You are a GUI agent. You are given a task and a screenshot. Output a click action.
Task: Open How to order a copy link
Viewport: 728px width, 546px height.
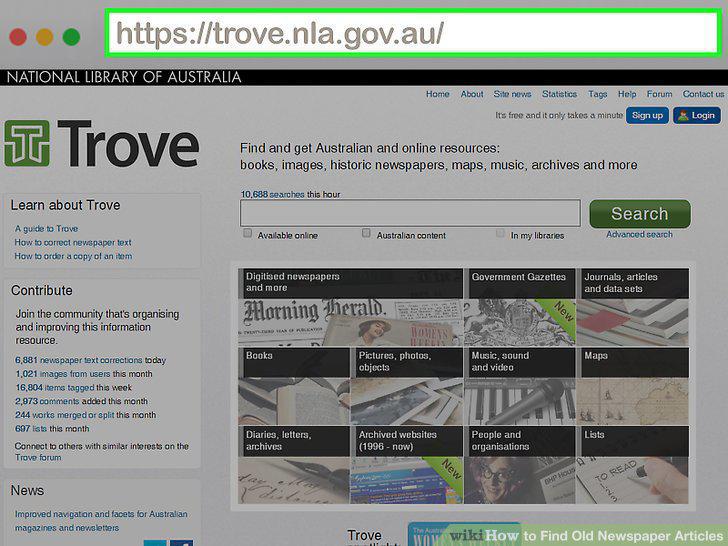pos(73,256)
